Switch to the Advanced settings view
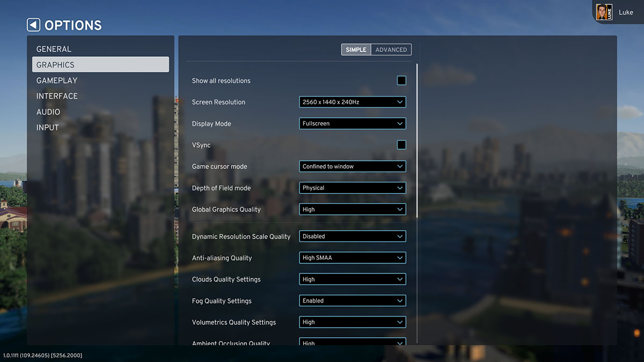Viewport: 644px width, 362px height. tap(391, 49)
